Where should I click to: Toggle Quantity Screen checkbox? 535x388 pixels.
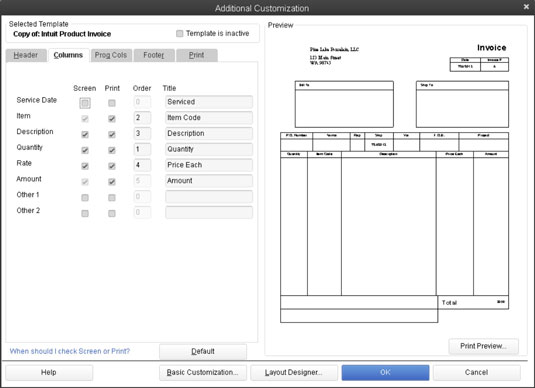coord(85,150)
